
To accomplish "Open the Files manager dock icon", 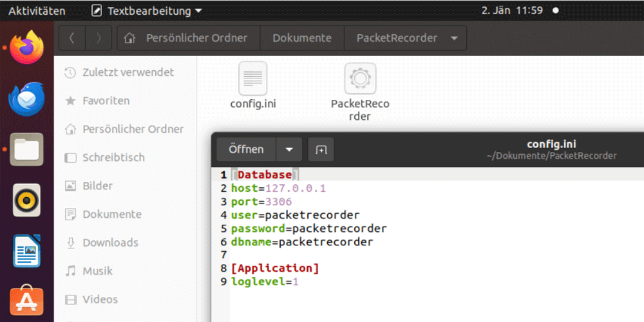I will (26, 149).
